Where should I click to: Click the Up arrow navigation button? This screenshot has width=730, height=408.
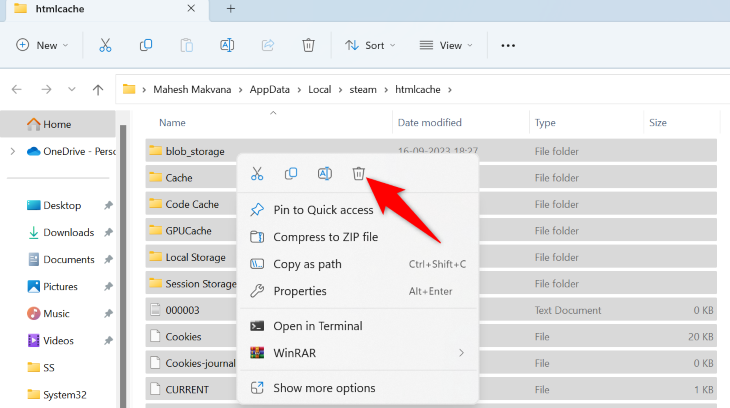[x=98, y=90]
